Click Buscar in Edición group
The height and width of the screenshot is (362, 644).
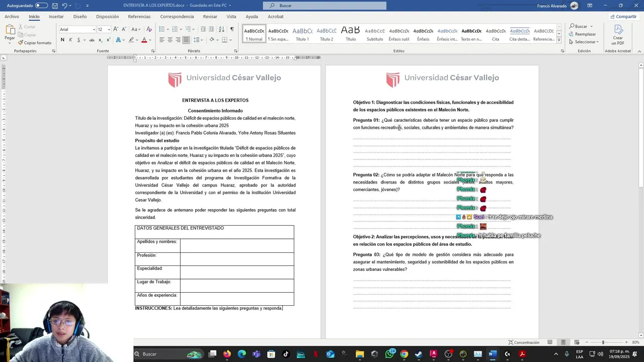point(579,26)
